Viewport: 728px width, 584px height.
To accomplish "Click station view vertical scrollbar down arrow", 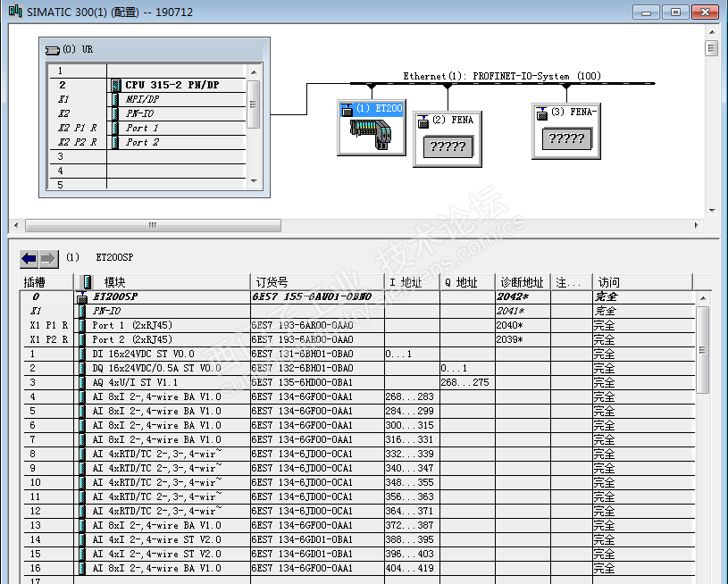I will 712,211.
